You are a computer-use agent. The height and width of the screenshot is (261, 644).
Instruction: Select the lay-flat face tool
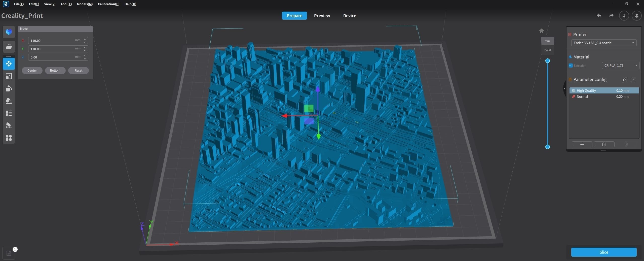[x=9, y=101]
